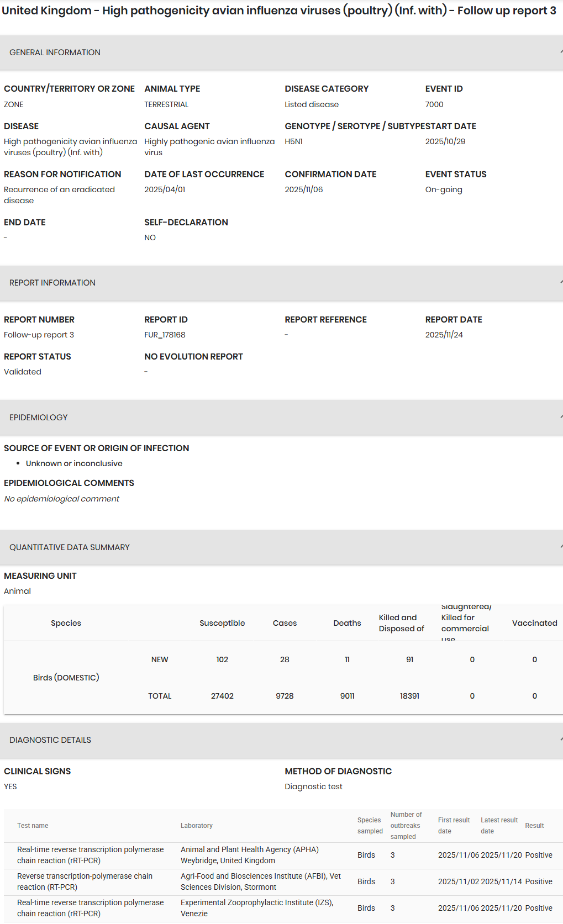Viewport: 563px width, 924px height.
Task: Click the 'Killed and Disposed of' column header
Action: click(402, 623)
